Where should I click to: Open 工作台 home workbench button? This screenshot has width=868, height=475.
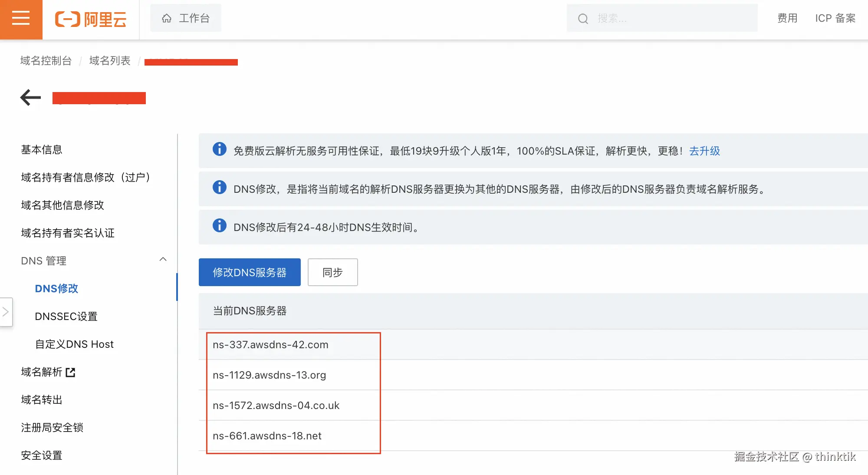pos(186,18)
